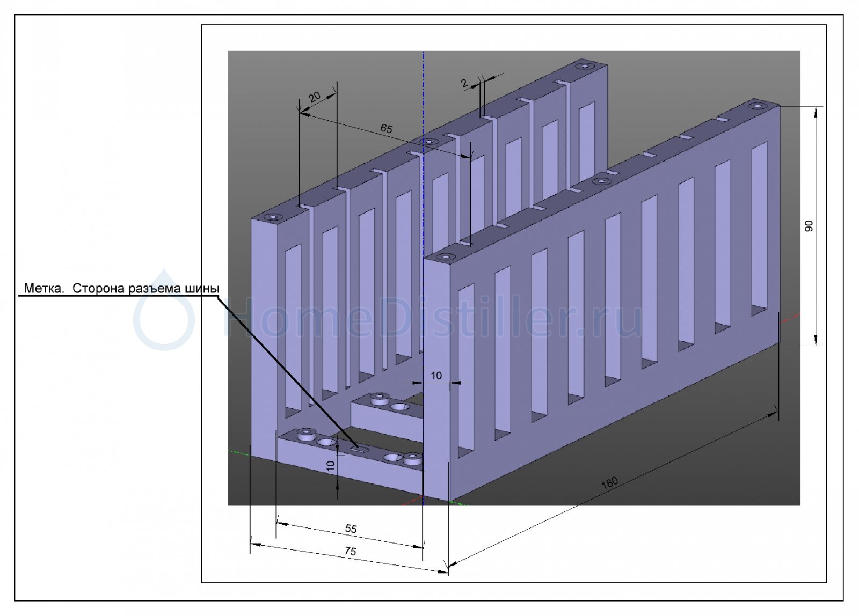Image resolution: width=859 pixels, height=616 pixels.
Task: Select the 180 length dimension label
Action: (x=609, y=482)
